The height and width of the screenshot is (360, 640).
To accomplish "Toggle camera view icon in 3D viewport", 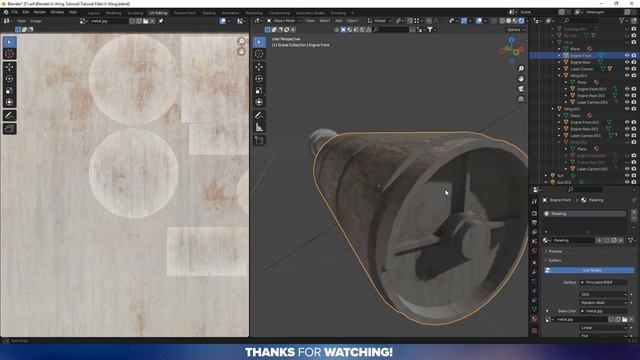I will click(521, 89).
